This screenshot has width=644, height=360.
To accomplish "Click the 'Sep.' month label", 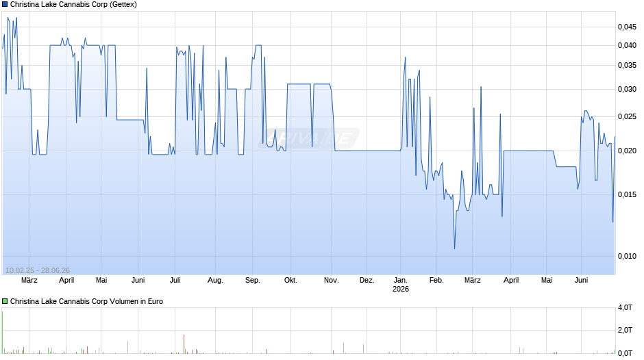I will tap(253, 280).
